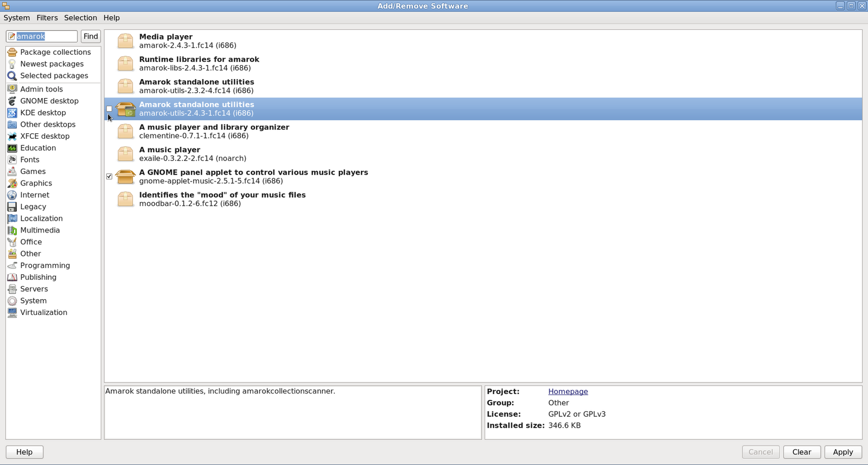Click the Selected packages magnifier icon
This screenshot has height=465, width=868.
(12, 76)
